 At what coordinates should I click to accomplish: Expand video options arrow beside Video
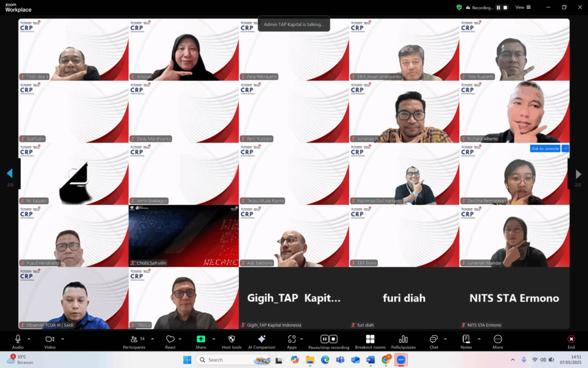pos(63,339)
